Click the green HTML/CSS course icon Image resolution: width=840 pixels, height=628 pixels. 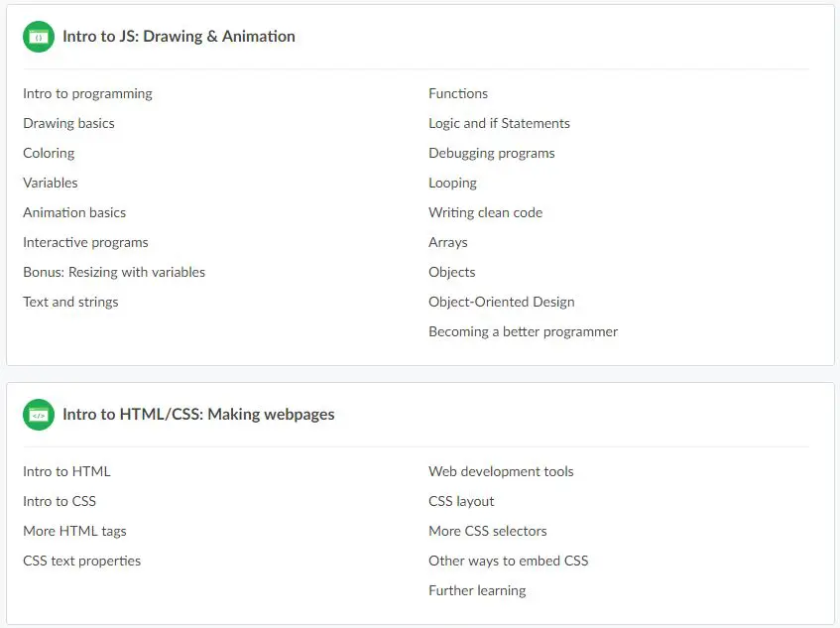coord(39,415)
